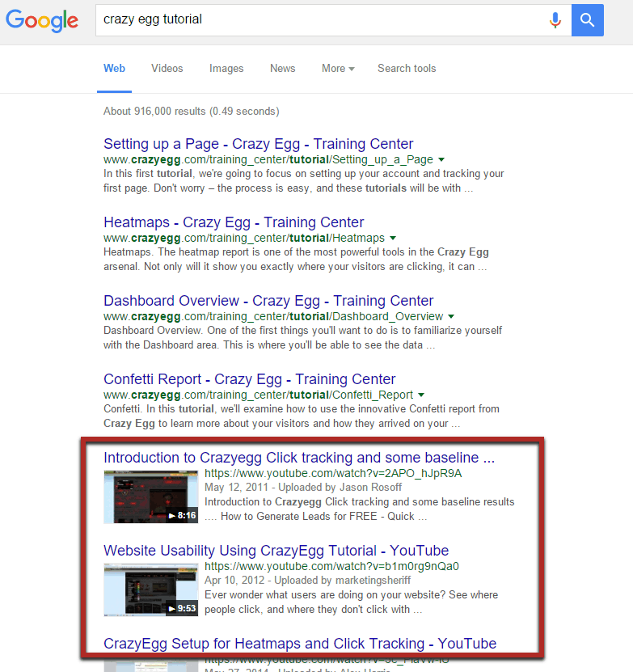Play the 9:53 video thumbnail

point(151,589)
